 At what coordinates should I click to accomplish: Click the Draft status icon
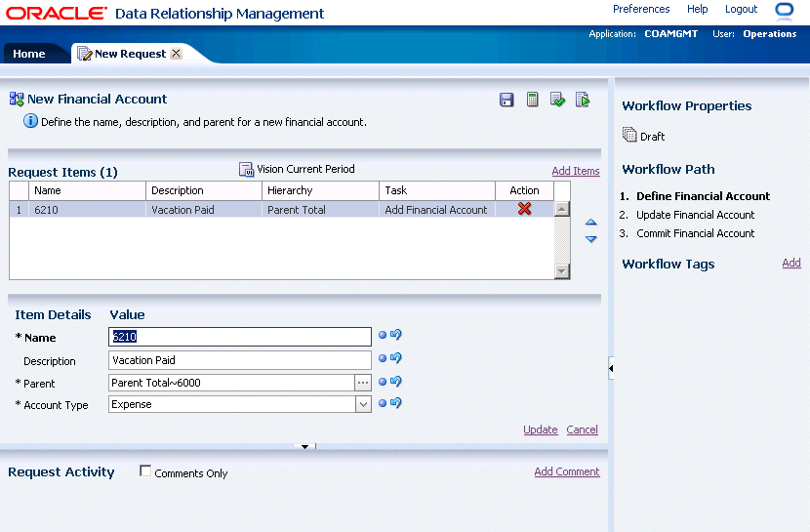pos(629,135)
